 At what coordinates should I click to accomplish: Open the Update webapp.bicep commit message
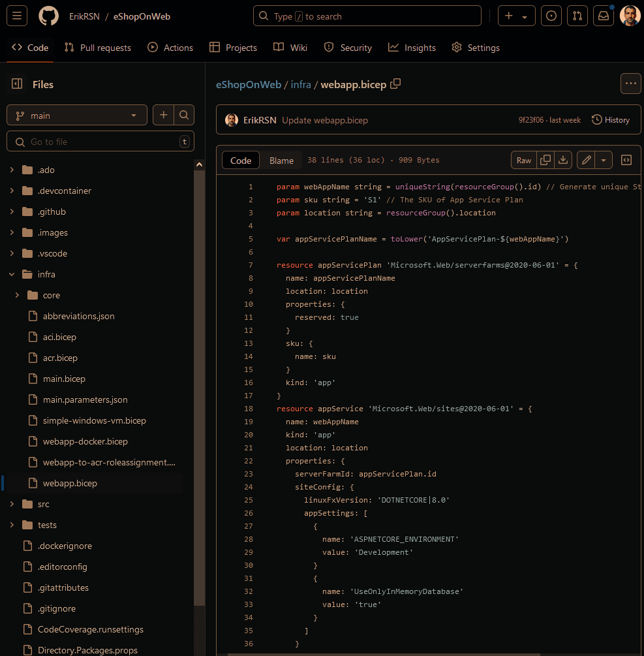(325, 121)
